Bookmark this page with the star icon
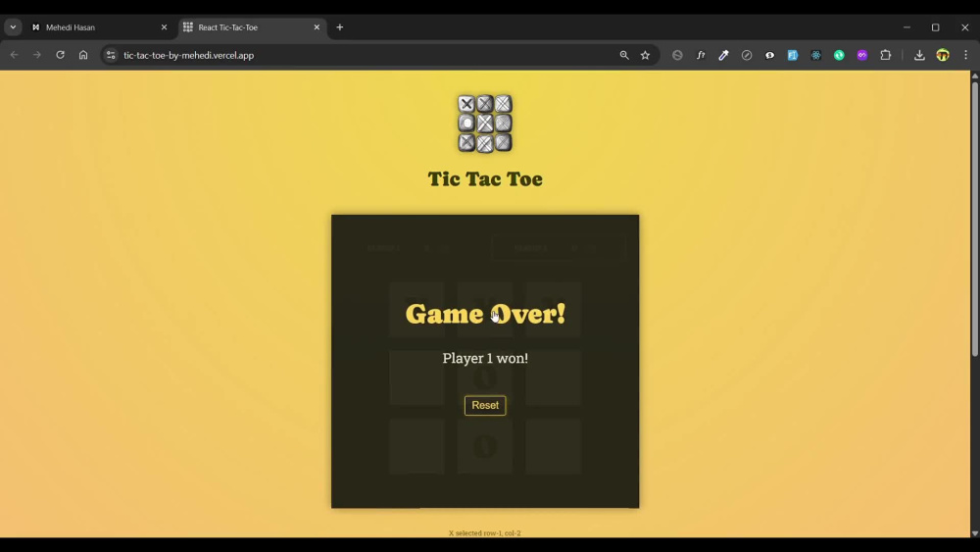 point(645,55)
